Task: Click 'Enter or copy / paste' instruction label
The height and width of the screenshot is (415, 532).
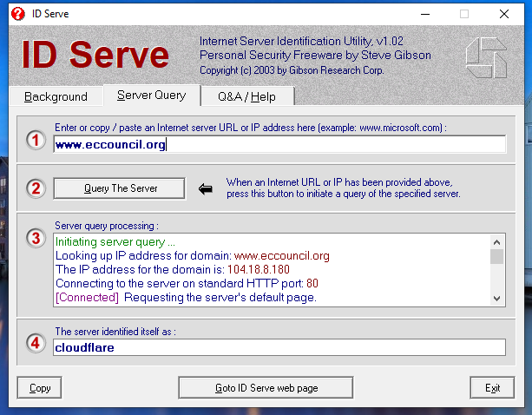Action: click(251, 128)
